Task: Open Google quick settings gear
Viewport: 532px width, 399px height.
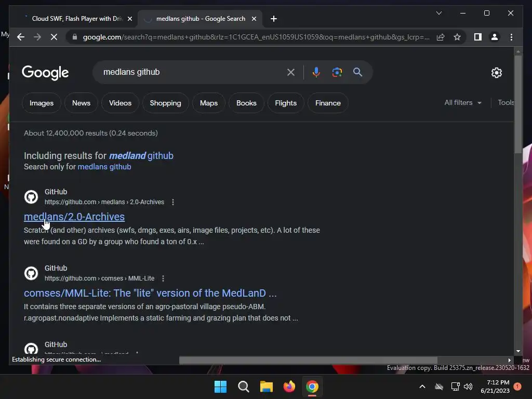Action: pyautogui.click(x=496, y=73)
